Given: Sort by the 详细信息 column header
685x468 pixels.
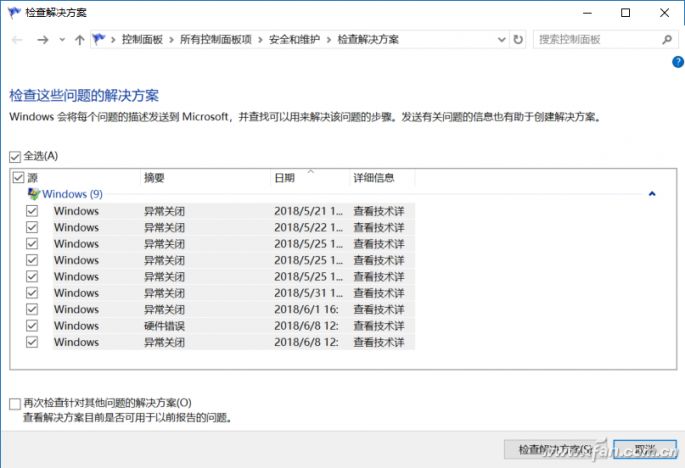Looking at the screenshot, I should (382, 177).
